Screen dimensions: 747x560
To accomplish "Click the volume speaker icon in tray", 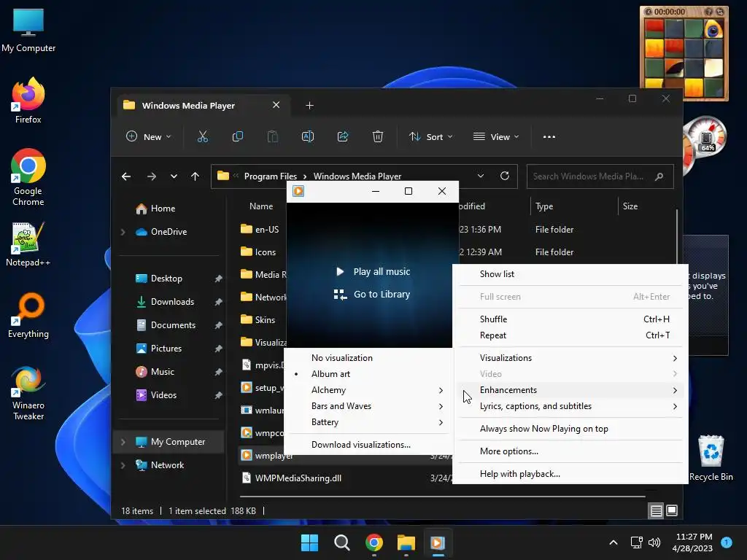I will [654, 542].
